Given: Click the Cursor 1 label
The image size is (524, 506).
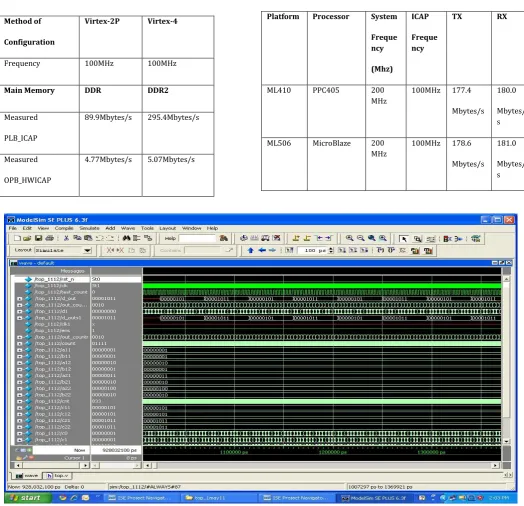Looking at the screenshot, I should click(74, 458).
